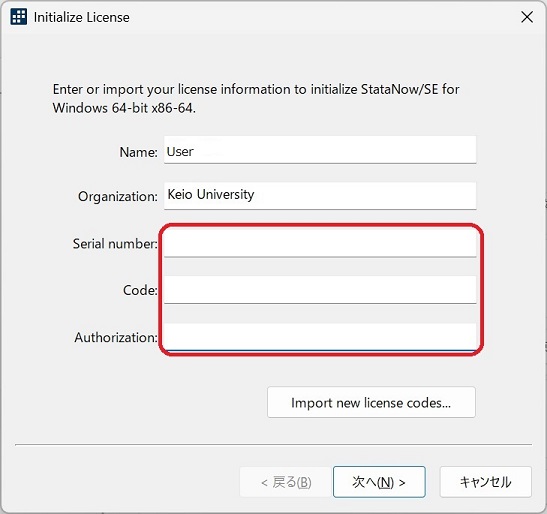
Task: Place cursor in the Authorization field
Action: 320,337
